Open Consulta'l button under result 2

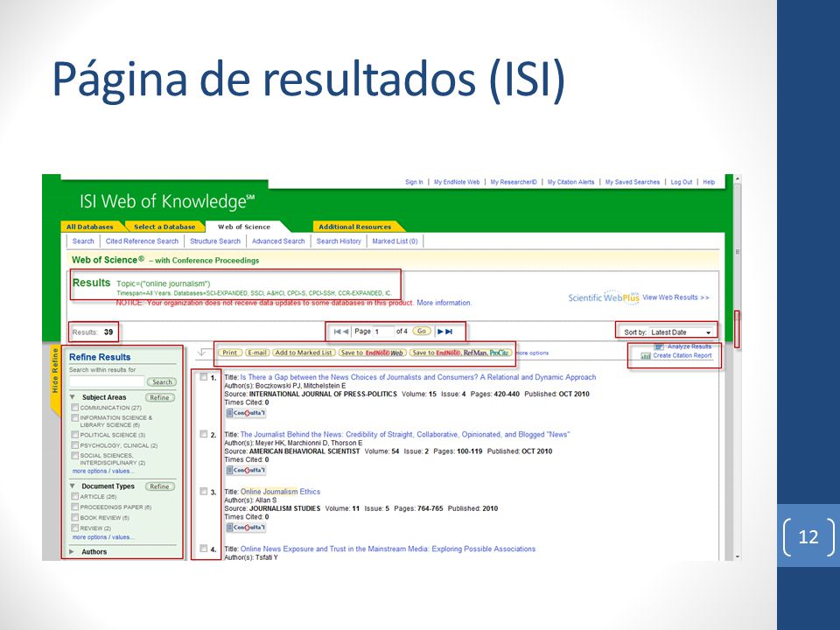coord(245,471)
